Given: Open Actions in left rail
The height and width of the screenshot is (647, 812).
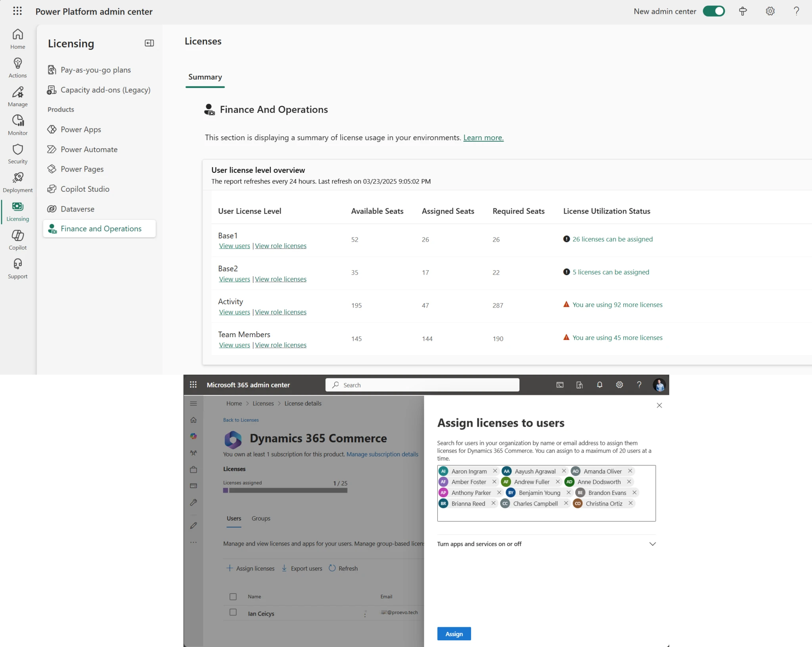Looking at the screenshot, I should [17, 68].
